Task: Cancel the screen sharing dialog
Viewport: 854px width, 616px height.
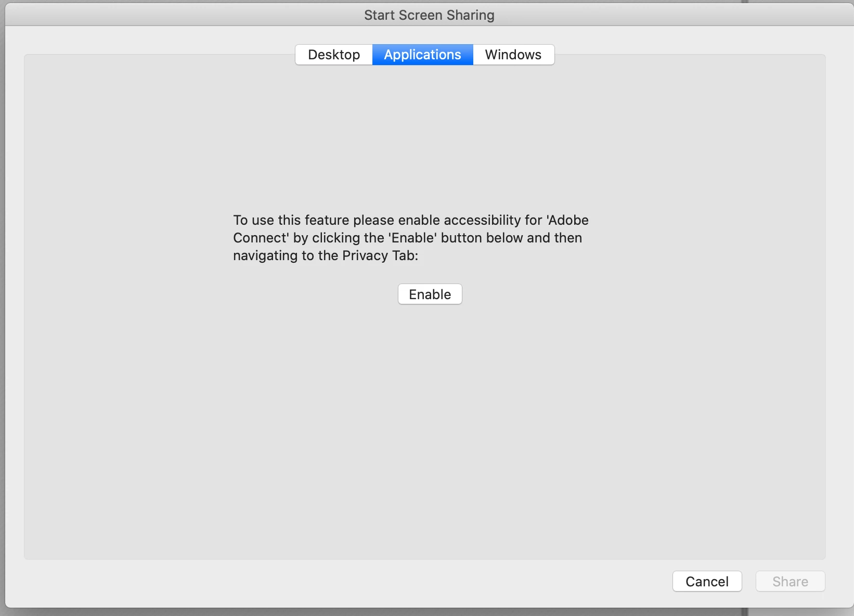Action: tap(707, 581)
